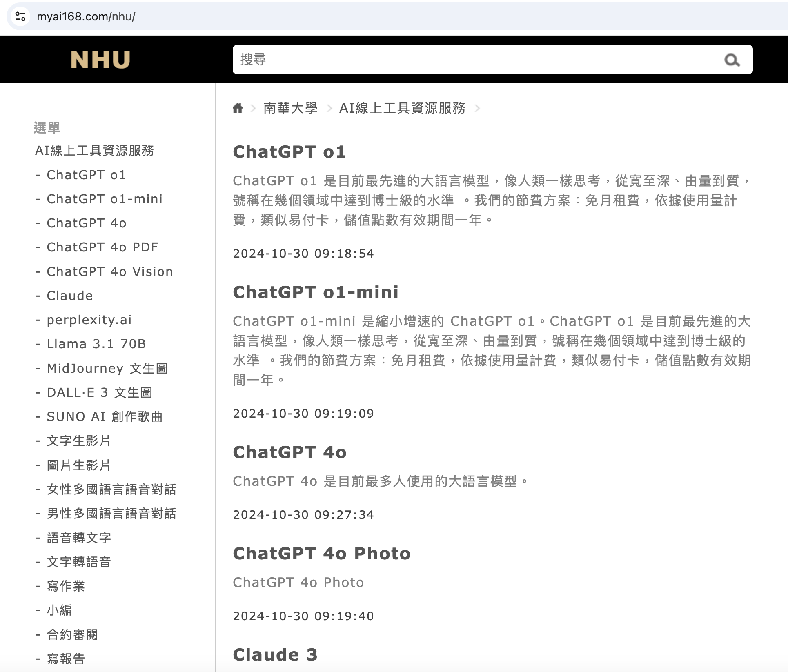Select 圖片生影片 in sidebar

79,465
